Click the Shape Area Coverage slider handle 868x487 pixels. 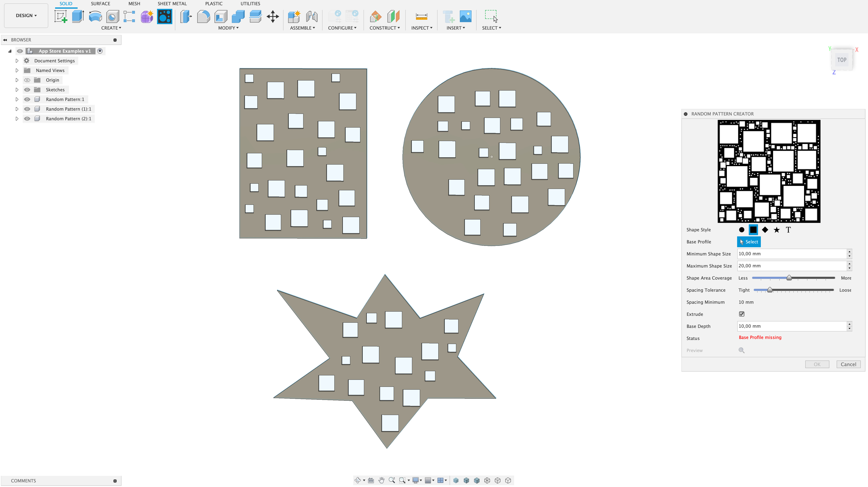789,278
